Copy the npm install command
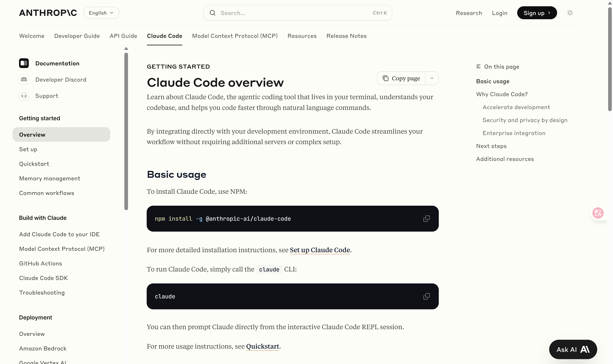Viewport: 613px width, 364px height. click(426, 219)
